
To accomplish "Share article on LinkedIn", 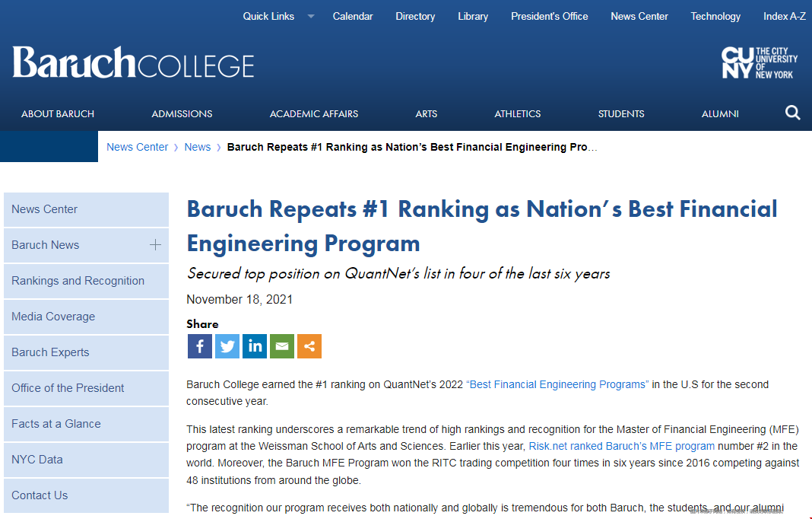I will pyautogui.click(x=255, y=345).
